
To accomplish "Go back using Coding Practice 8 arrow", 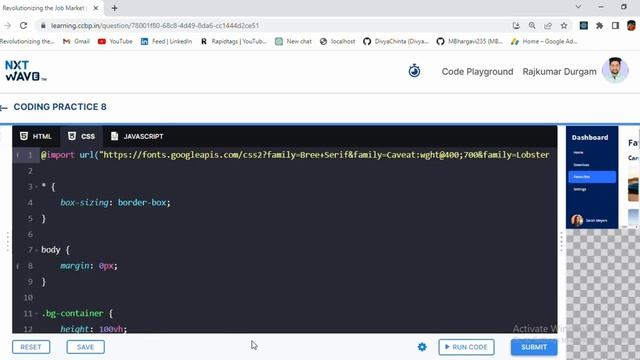I will [4, 108].
